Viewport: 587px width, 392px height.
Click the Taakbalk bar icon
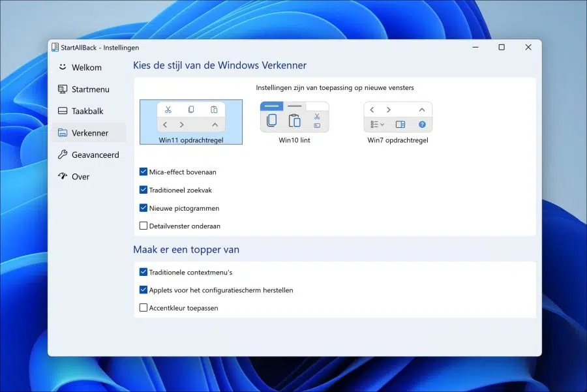pyautogui.click(x=63, y=111)
